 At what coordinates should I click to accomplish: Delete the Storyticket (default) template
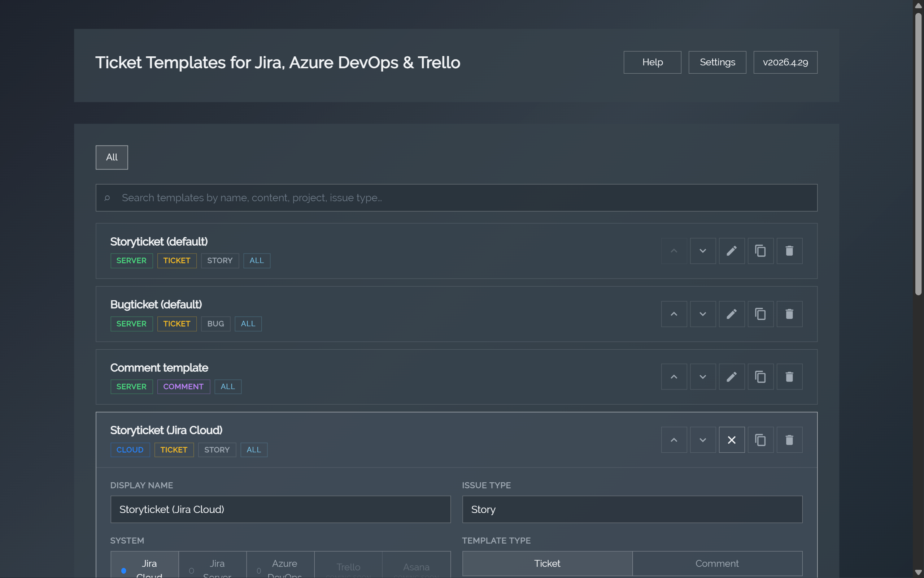tap(789, 251)
